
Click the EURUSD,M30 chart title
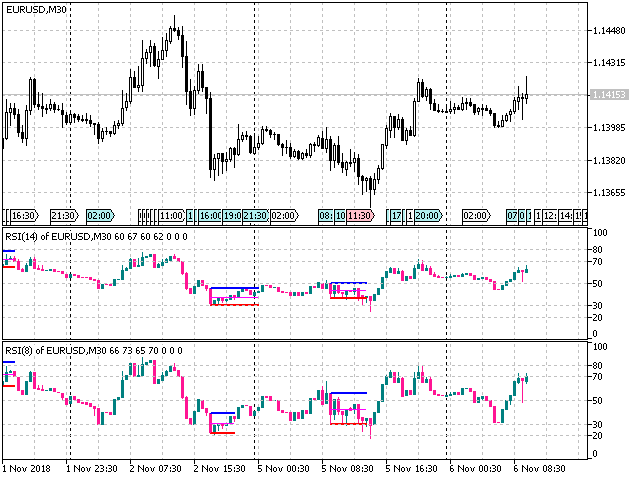point(36,10)
